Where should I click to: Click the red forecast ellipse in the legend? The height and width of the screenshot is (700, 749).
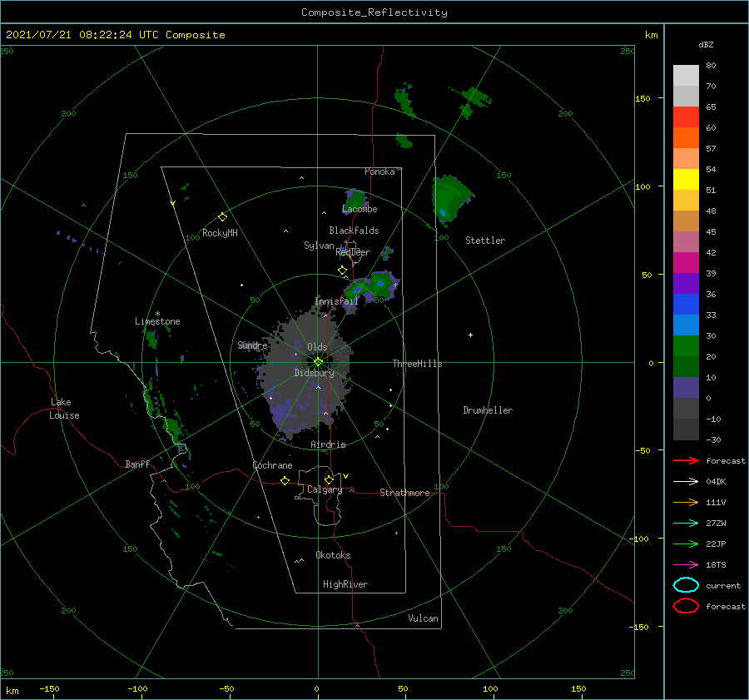pyautogui.click(x=686, y=606)
